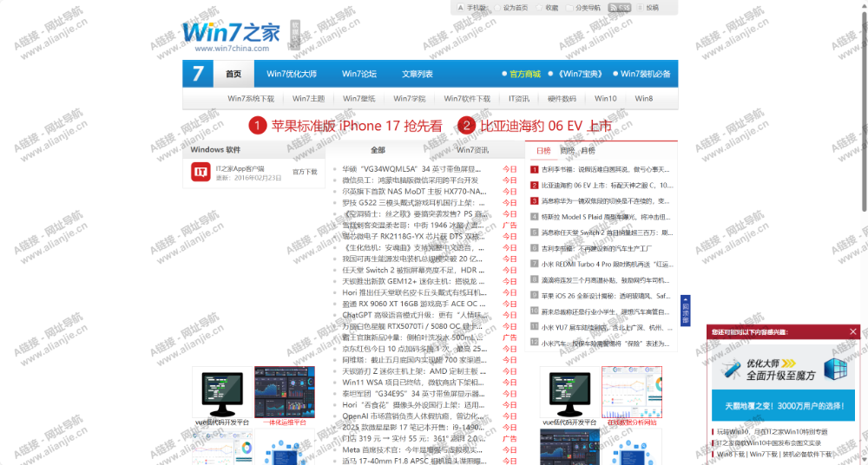Click the Win7装机必备 link

646,74
